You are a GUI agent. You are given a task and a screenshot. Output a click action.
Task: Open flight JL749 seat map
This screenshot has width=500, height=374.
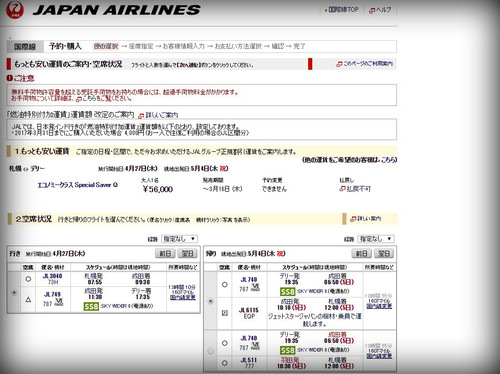pyautogui.click(x=52, y=294)
